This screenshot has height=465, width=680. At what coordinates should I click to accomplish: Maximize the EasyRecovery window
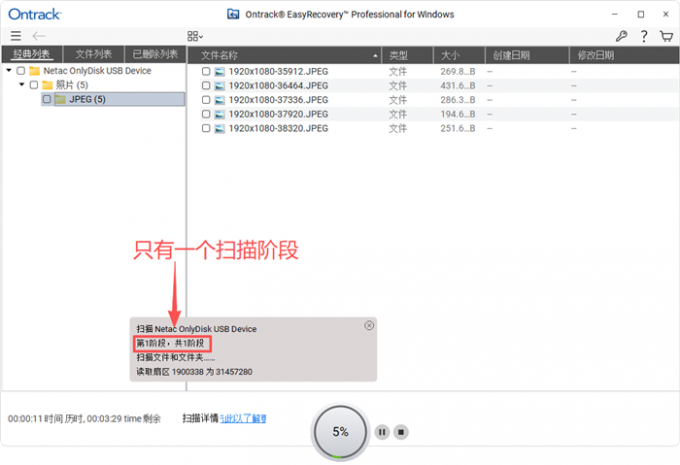641,14
